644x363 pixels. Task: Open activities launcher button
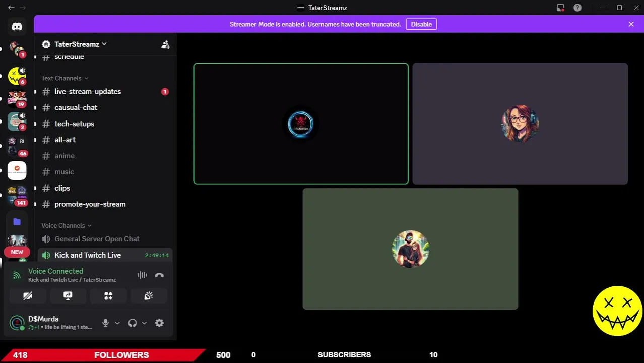tap(108, 296)
